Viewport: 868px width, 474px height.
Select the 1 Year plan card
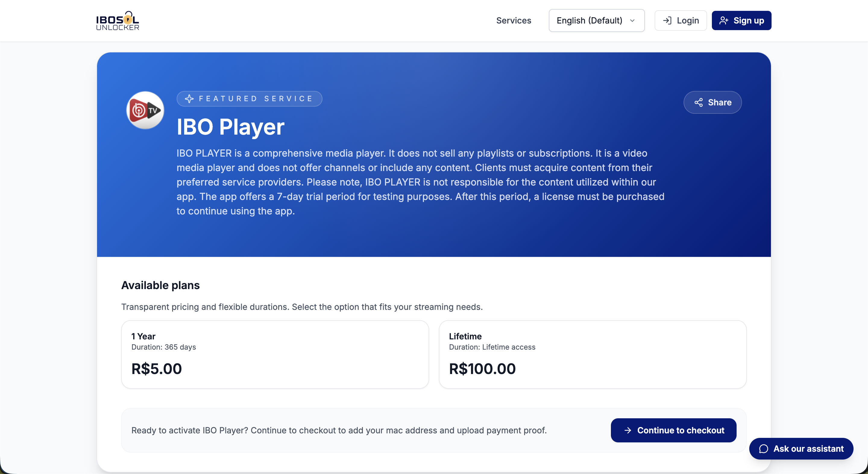coord(275,354)
